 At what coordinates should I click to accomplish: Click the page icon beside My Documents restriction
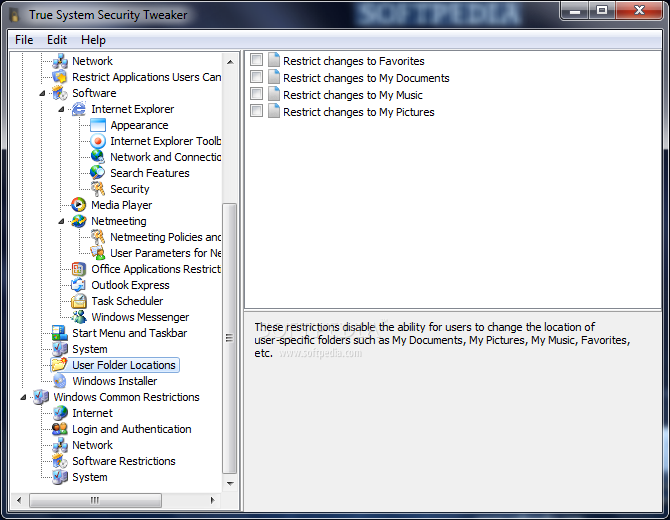(274, 77)
